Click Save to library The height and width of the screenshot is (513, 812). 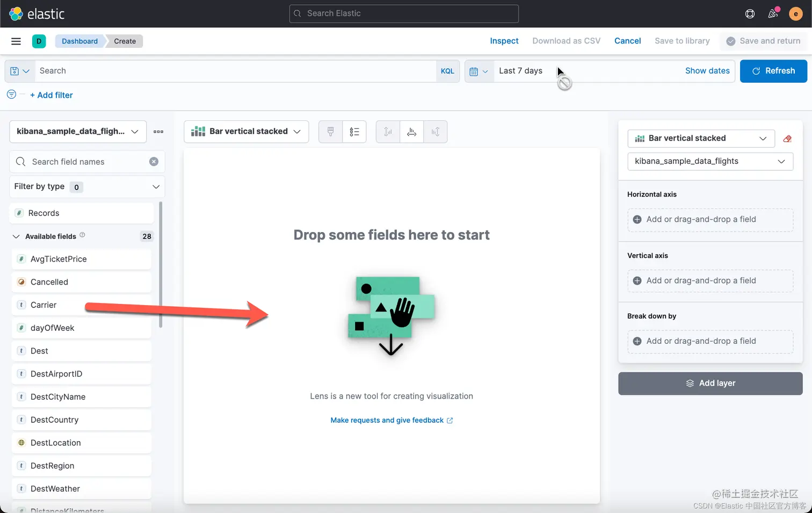coord(682,41)
